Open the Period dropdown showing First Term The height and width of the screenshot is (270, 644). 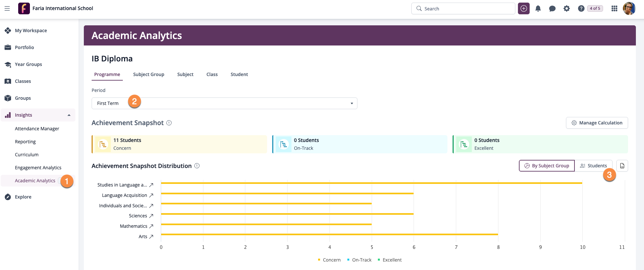pyautogui.click(x=224, y=103)
